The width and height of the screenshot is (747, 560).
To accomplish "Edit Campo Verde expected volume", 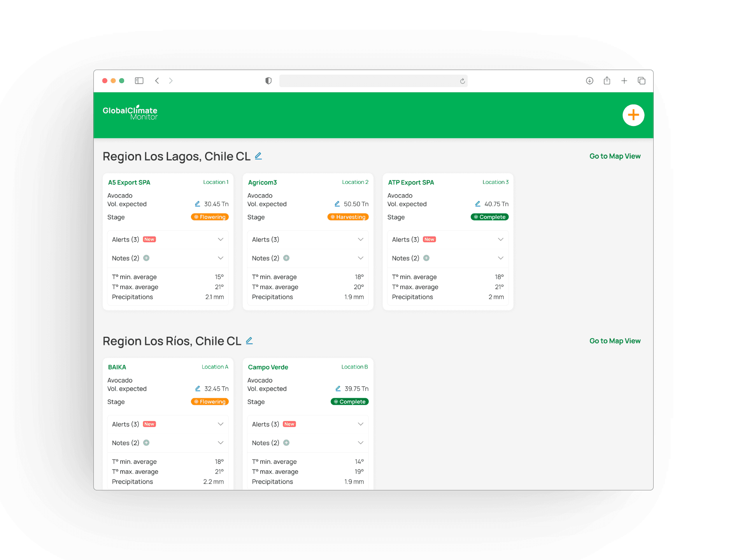I will point(338,388).
